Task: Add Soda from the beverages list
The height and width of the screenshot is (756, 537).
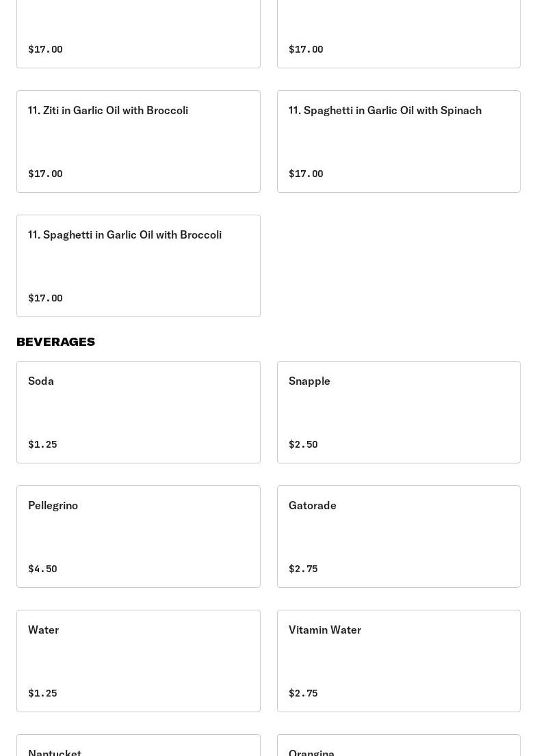Action: click(138, 411)
